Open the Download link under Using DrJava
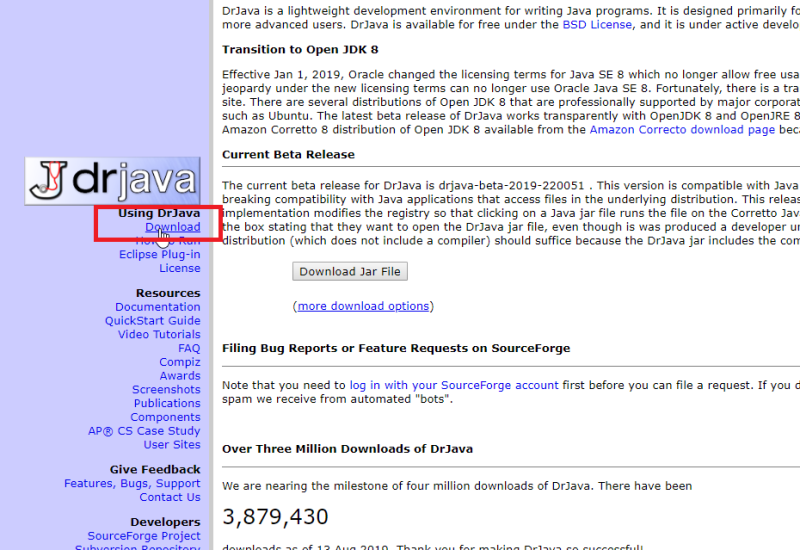 pos(172,227)
